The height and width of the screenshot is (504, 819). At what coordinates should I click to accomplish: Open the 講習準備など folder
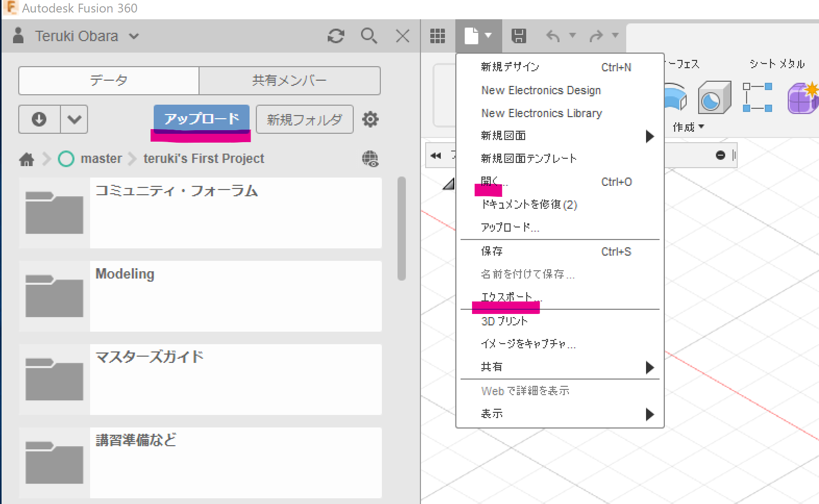click(201, 463)
